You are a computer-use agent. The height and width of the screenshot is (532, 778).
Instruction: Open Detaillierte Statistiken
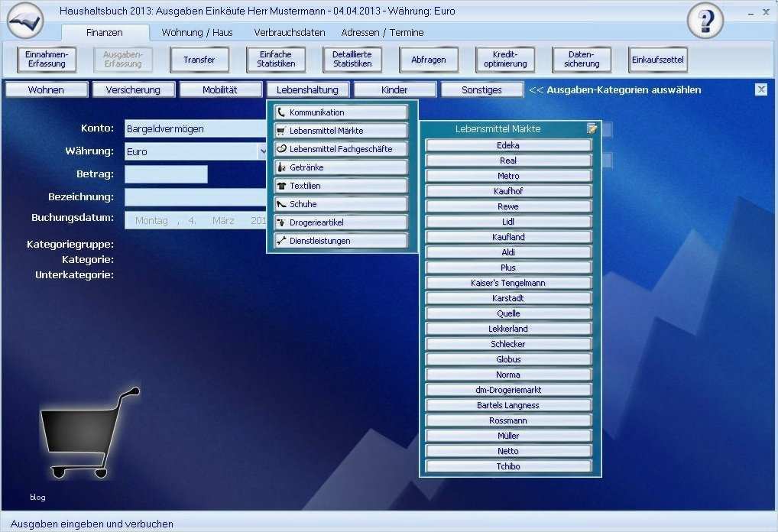[x=352, y=60]
